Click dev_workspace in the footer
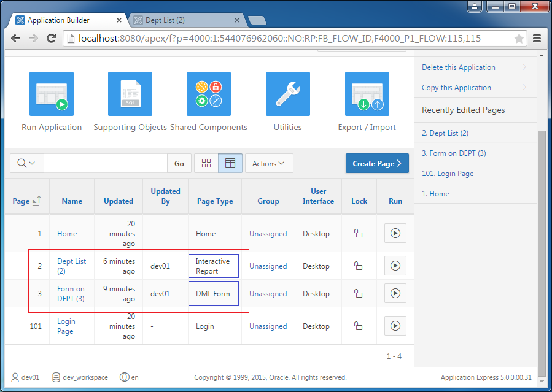Screen dimensions: 552x392 point(80,377)
